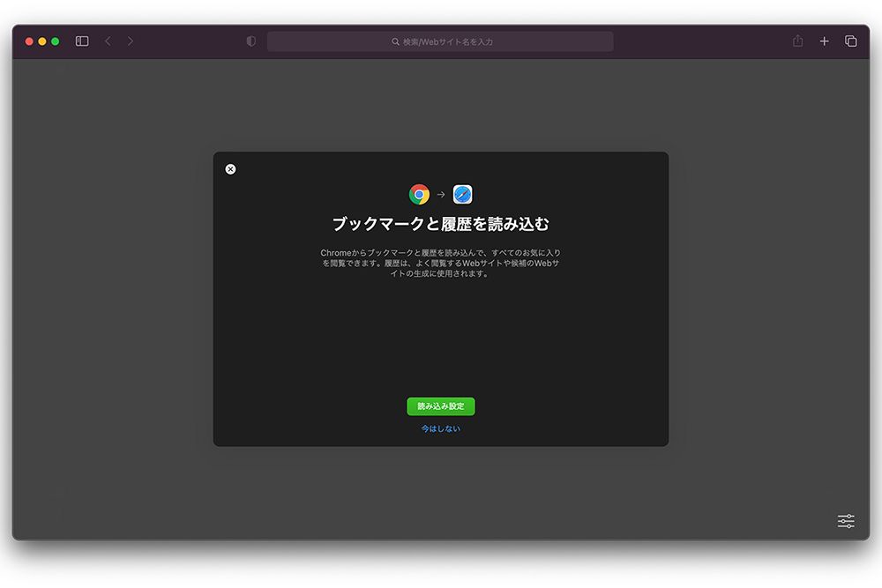Toggle the Safari sidebar icon

[x=82, y=41]
